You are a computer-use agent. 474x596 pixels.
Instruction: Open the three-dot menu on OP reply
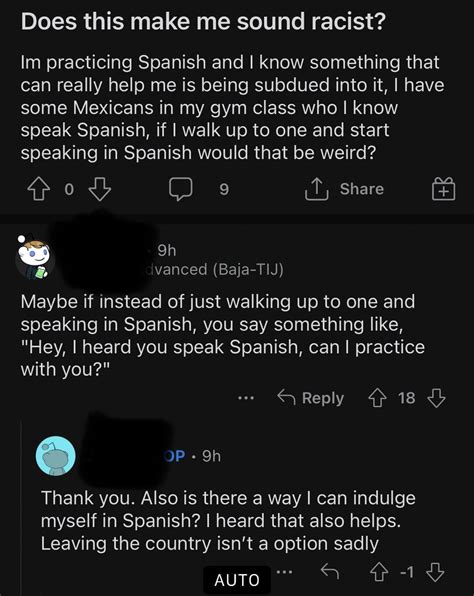pos(285,572)
